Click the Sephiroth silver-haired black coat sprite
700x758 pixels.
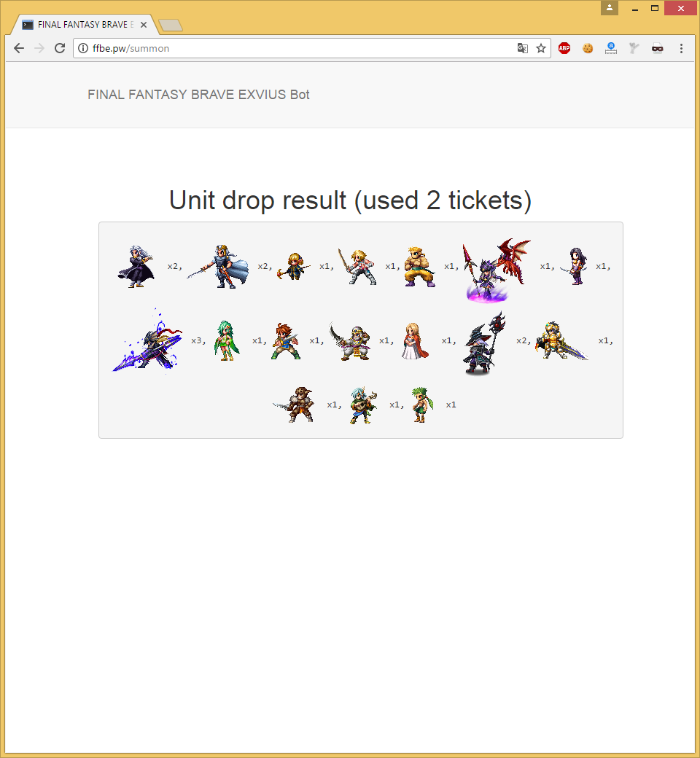pyautogui.click(x=136, y=266)
